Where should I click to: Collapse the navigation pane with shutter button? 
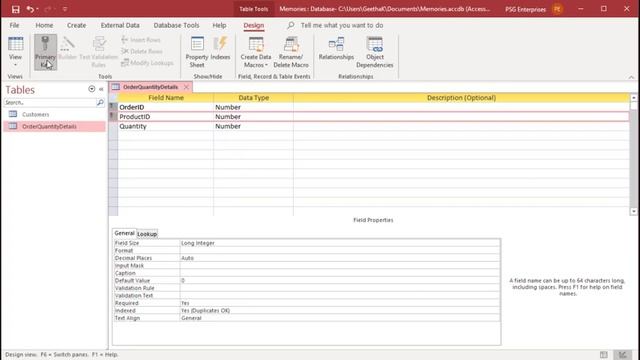101,89
